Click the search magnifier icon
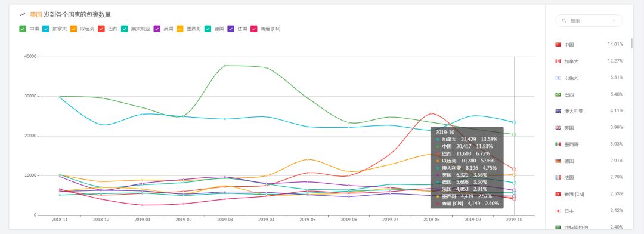The image size is (644, 234). pos(564,20)
